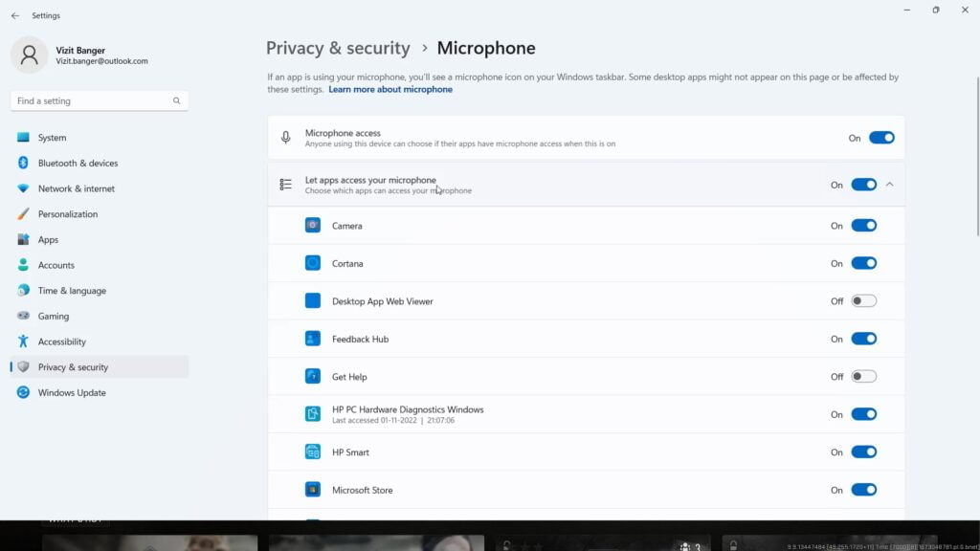Click the Accounts person icon
The height and width of the screenshot is (551, 980).
point(23,265)
